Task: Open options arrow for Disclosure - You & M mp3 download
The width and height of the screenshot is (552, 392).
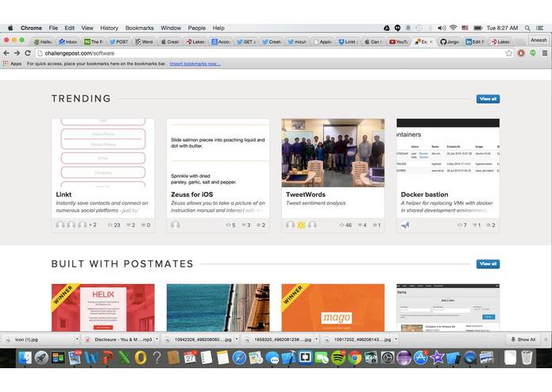Action: pos(157,340)
